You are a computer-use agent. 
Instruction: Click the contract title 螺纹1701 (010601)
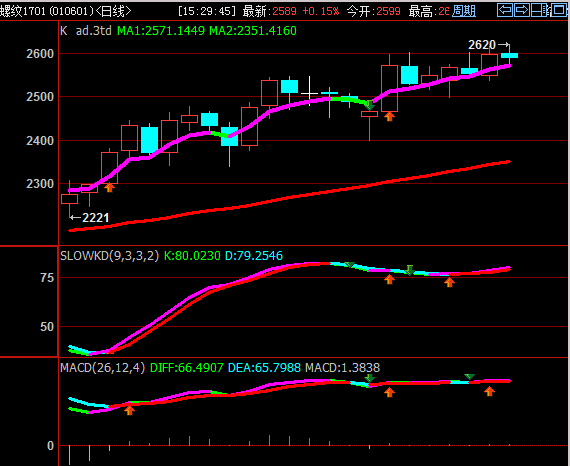pyautogui.click(x=47, y=11)
